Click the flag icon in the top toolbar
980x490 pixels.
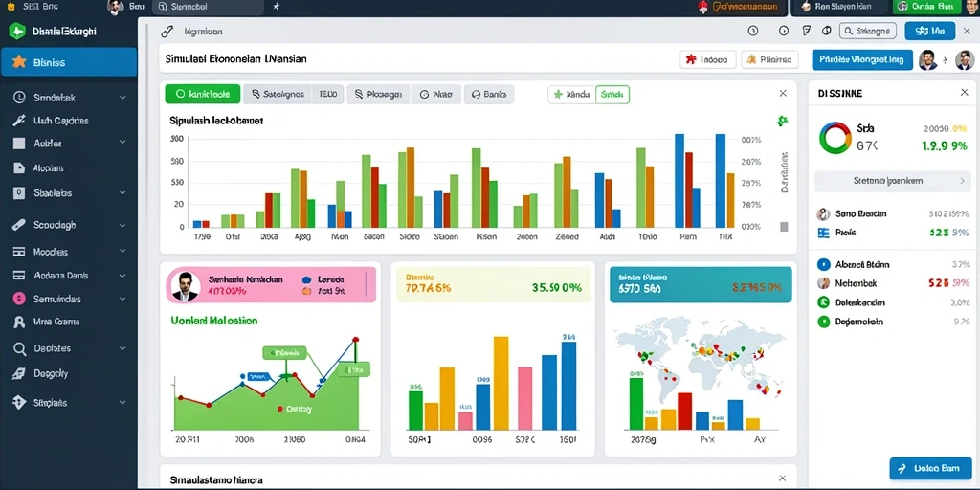point(806,31)
